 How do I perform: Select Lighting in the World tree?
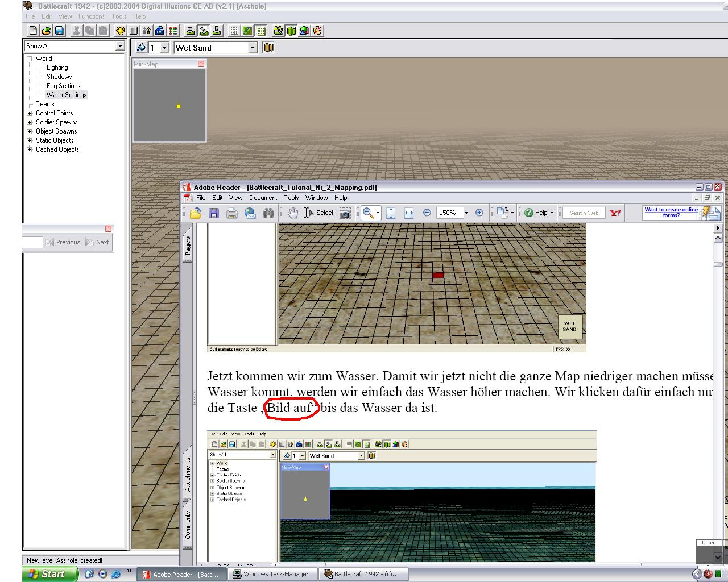(57, 68)
